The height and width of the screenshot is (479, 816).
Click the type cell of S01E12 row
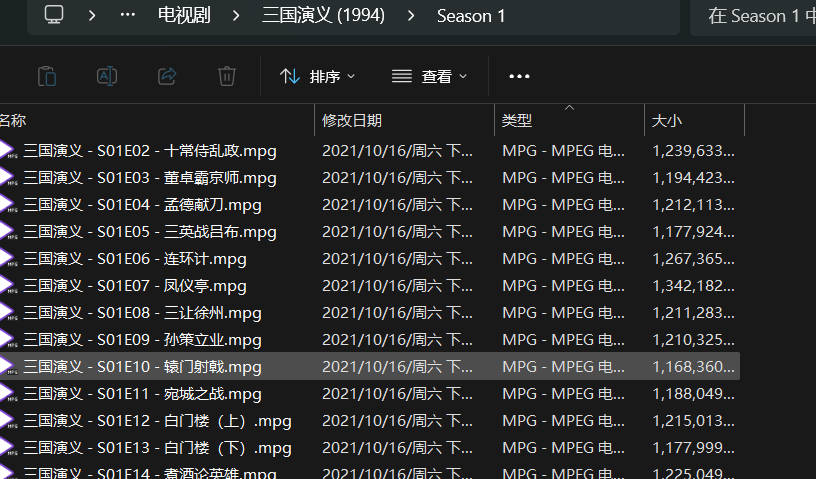pos(563,421)
